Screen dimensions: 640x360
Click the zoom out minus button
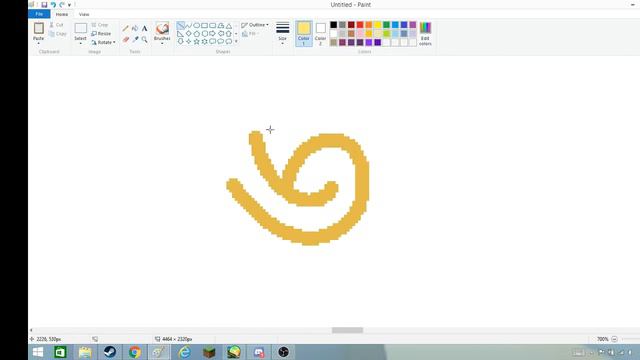tap(614, 339)
